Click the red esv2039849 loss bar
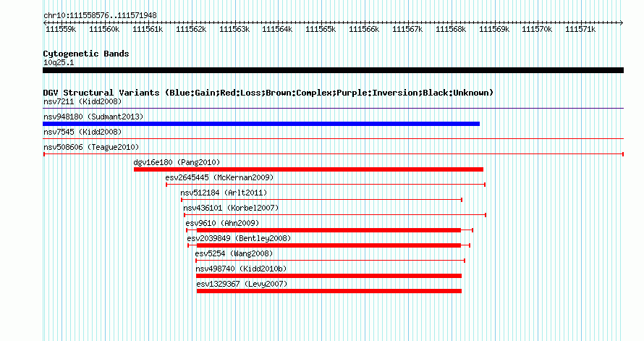The width and height of the screenshot is (644, 341). [329, 245]
